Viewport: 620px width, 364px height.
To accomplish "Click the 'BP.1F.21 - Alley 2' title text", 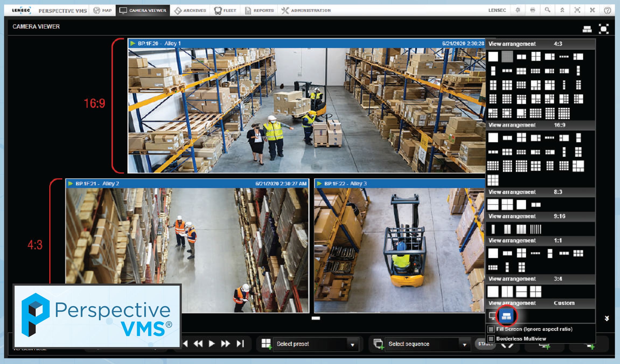I will [97, 183].
